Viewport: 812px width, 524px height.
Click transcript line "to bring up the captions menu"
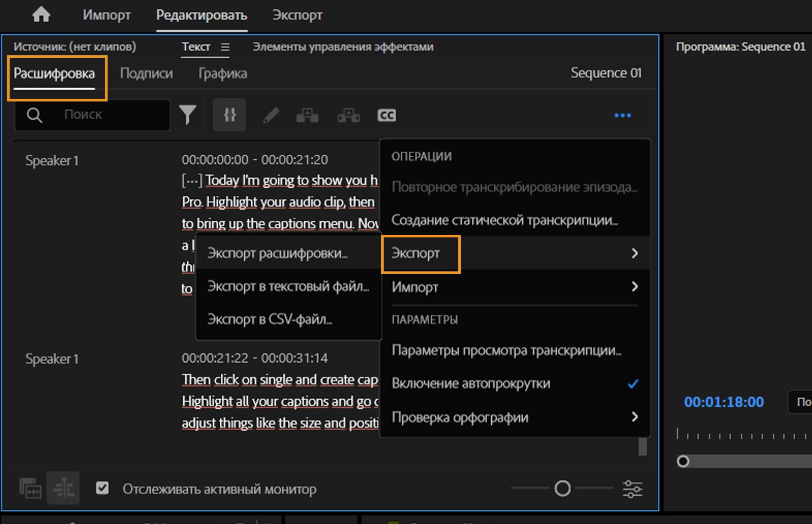[280, 224]
